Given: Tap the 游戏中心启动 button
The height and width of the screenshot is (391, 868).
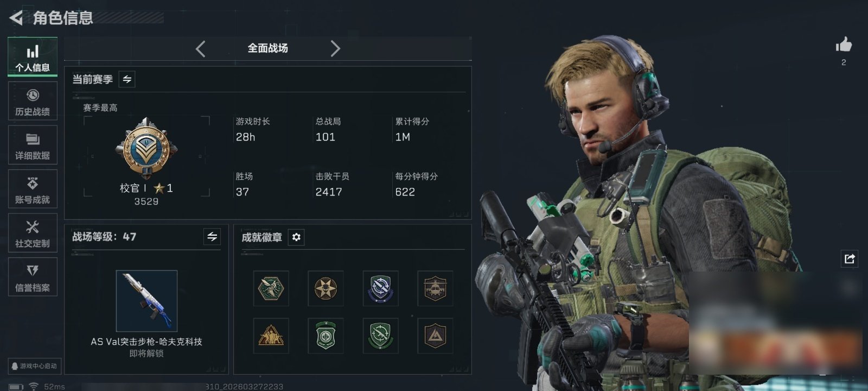Looking at the screenshot, I should (35, 366).
